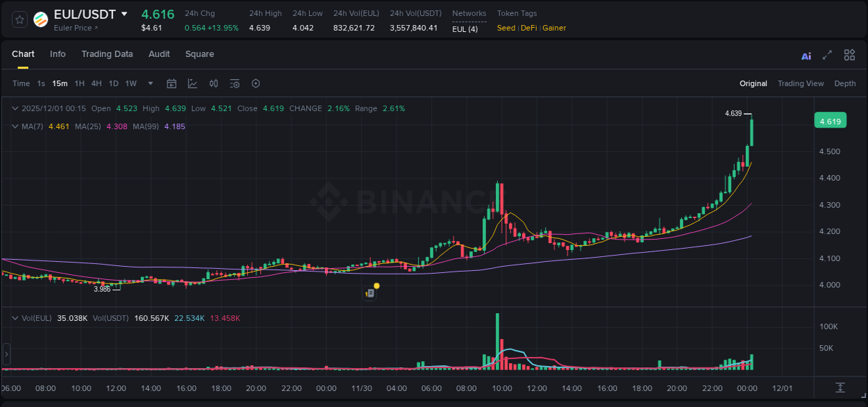Collapse the Vol(EUL) volume panel
The image size is (868, 407).
point(15,318)
